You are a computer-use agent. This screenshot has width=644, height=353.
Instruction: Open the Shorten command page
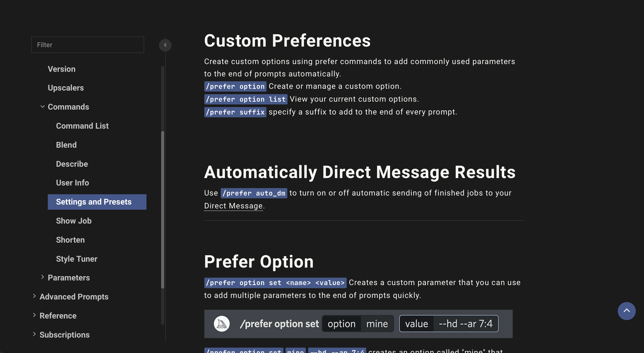click(70, 240)
